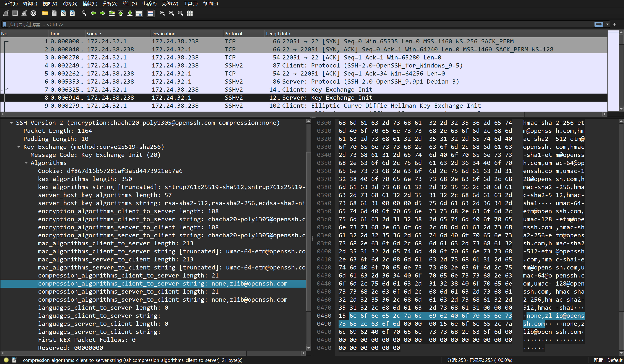
Task: Open the 分析(A) analyze menu
Action: point(110,3)
